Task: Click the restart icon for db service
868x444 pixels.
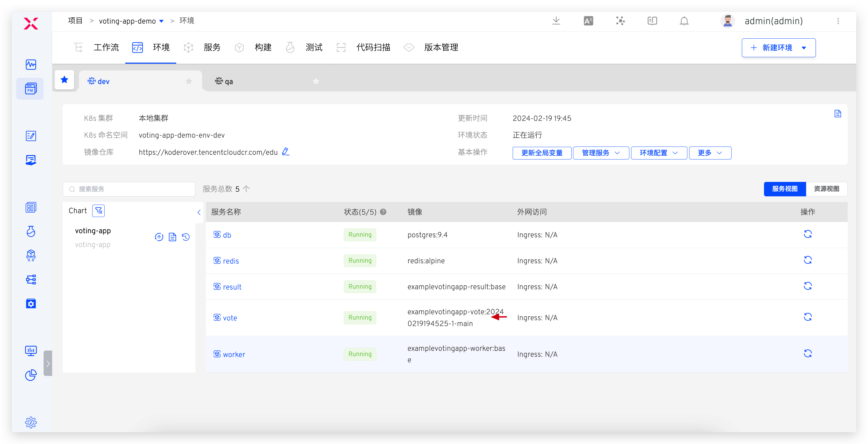Action: click(807, 234)
